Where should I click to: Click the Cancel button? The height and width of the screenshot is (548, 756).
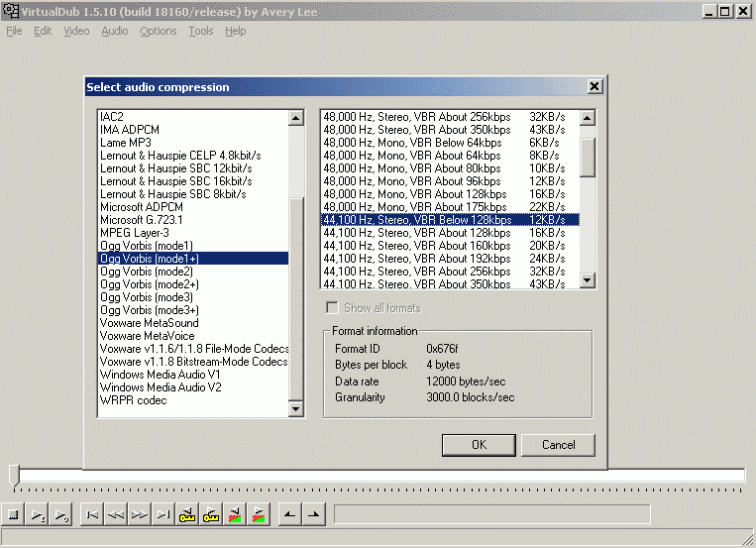pyautogui.click(x=558, y=445)
